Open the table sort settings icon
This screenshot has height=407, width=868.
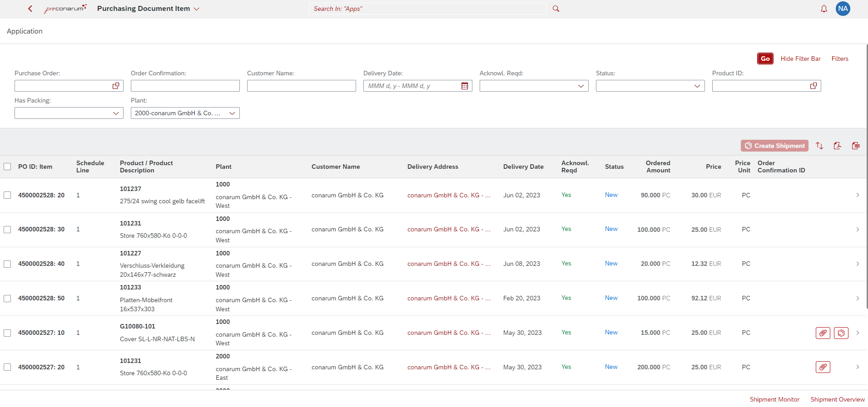click(819, 146)
